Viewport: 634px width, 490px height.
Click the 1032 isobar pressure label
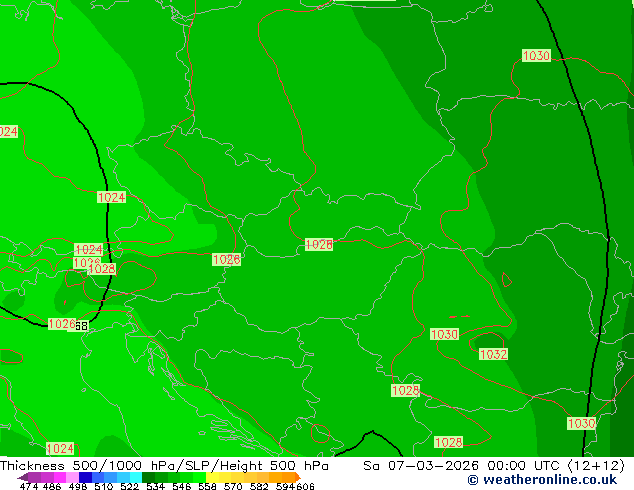(x=493, y=355)
